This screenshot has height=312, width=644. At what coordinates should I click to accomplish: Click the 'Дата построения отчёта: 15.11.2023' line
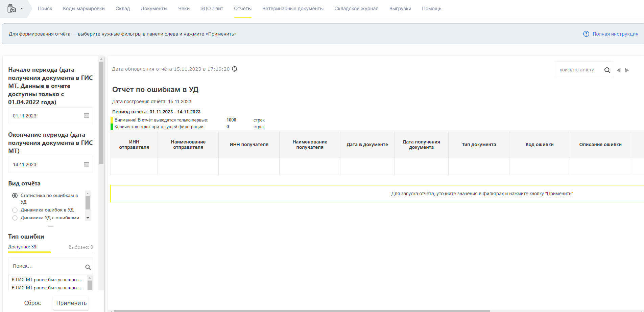click(152, 102)
